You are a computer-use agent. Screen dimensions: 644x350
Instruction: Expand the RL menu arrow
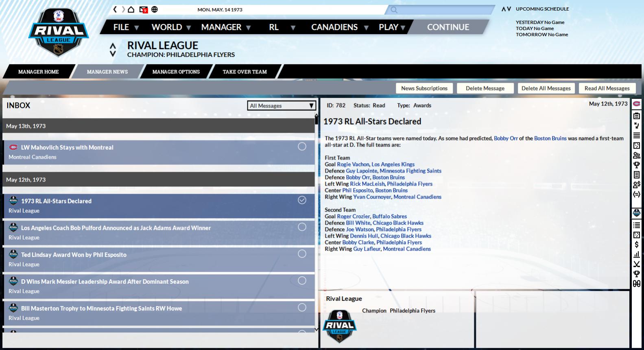point(293,28)
